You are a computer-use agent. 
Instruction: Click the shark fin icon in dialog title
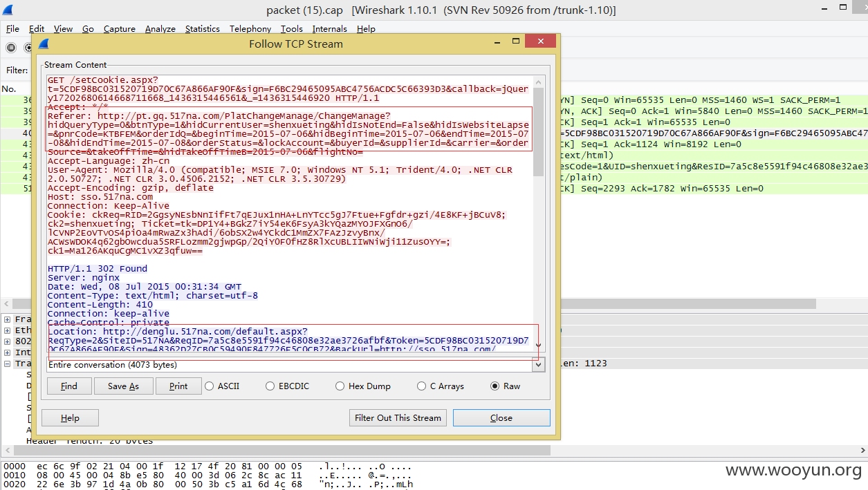pyautogui.click(x=44, y=44)
